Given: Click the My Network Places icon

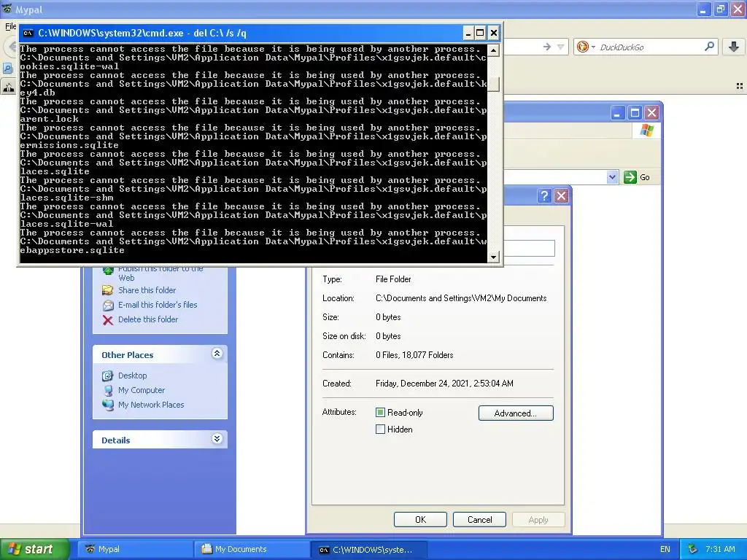Looking at the screenshot, I should click(x=108, y=405).
